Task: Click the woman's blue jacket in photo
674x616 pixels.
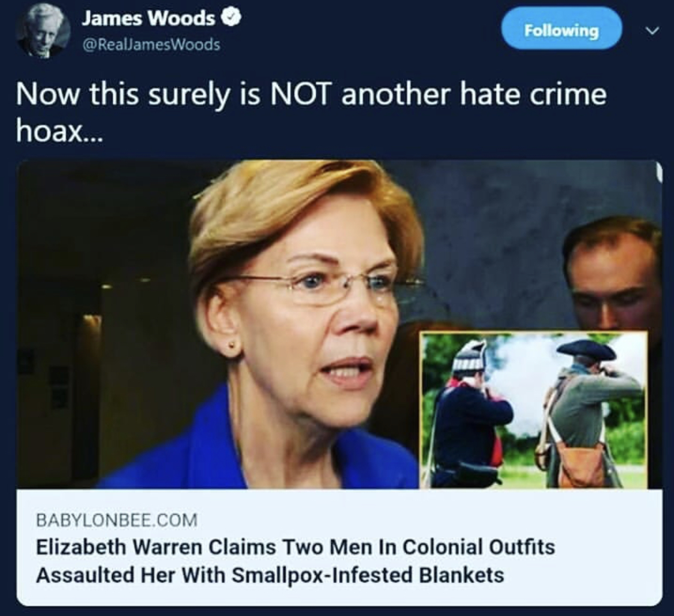Action: 241,447
